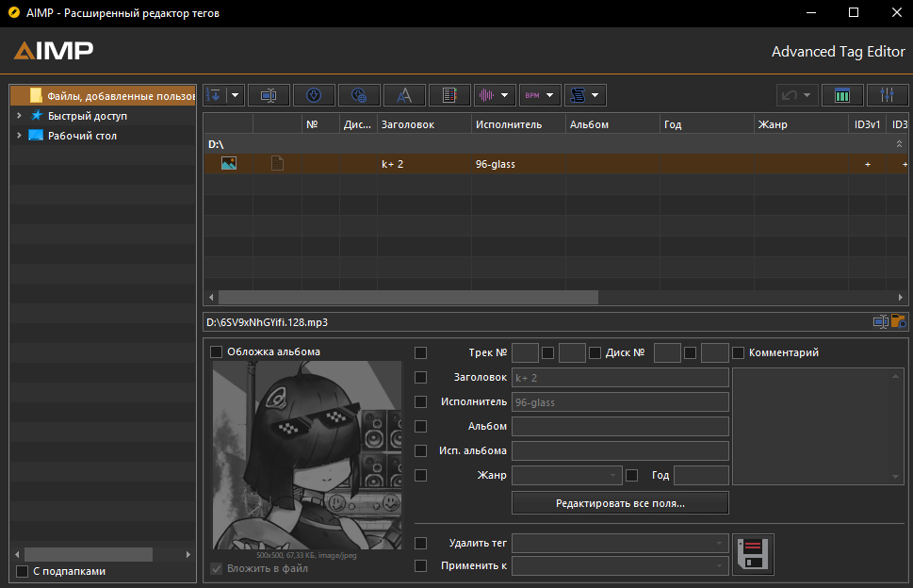Select Файлы, добавленные пользователем tree item
Screen dimensions: 913x588
coord(103,96)
